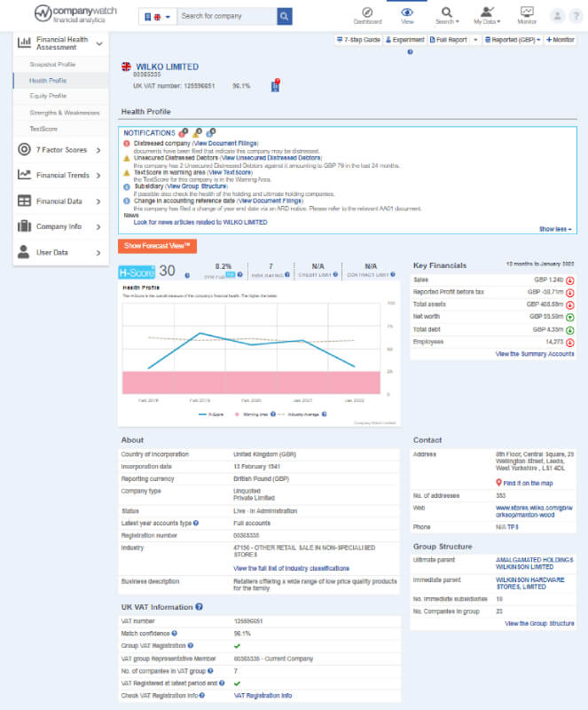Click the magnifier search button
Image resolution: width=588 pixels, height=710 pixels.
[285, 16]
